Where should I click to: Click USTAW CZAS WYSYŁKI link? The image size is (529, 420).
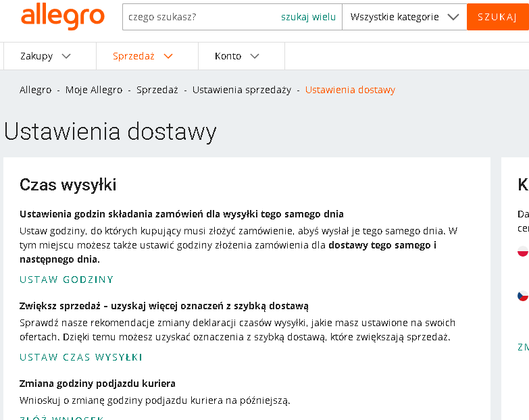pos(81,357)
